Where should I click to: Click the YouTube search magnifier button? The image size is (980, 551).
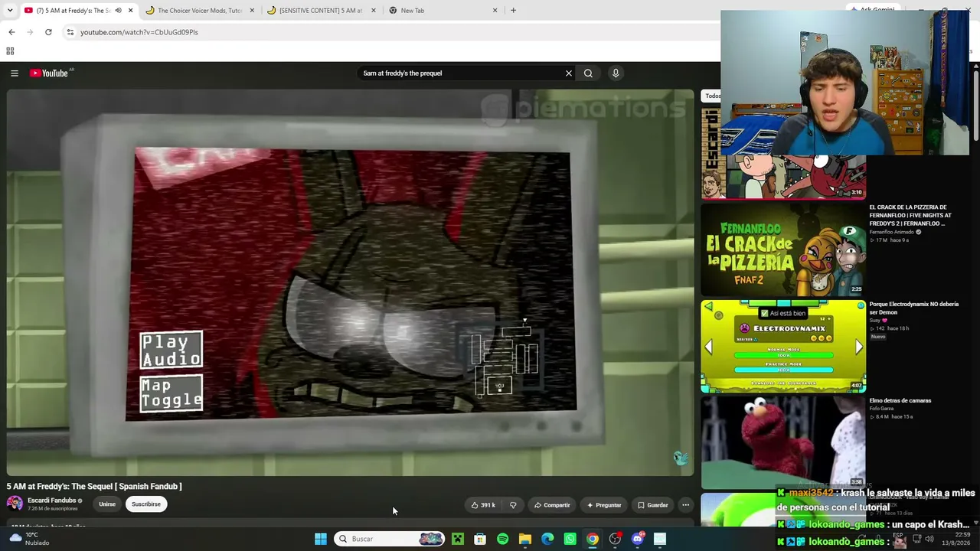(x=588, y=73)
